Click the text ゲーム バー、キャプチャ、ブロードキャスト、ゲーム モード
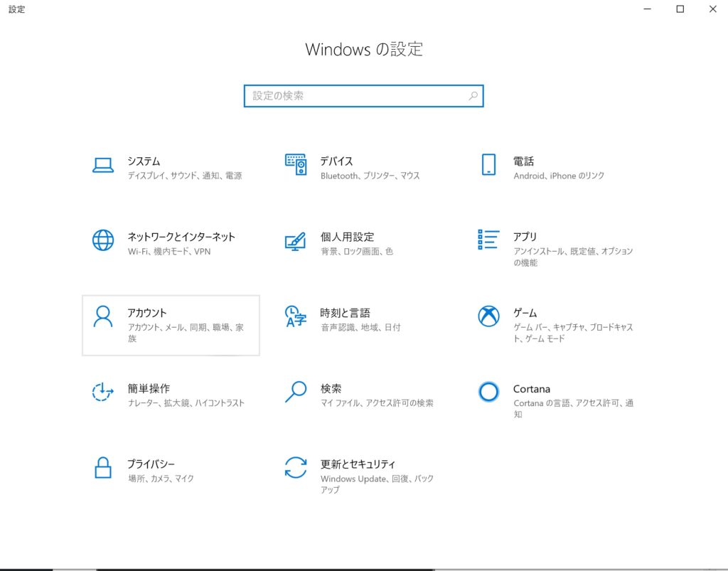The width and height of the screenshot is (728, 571). pos(573,332)
